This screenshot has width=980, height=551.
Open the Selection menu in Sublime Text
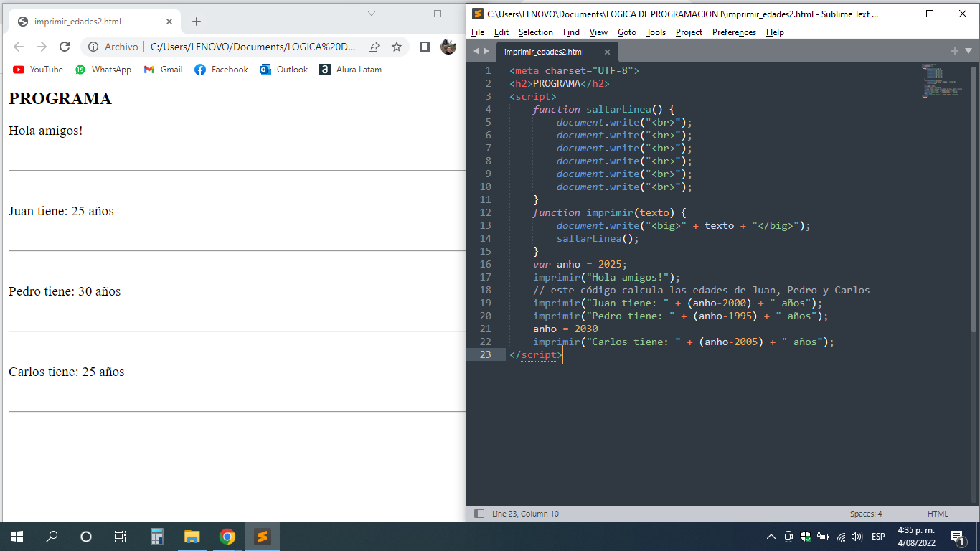point(536,32)
